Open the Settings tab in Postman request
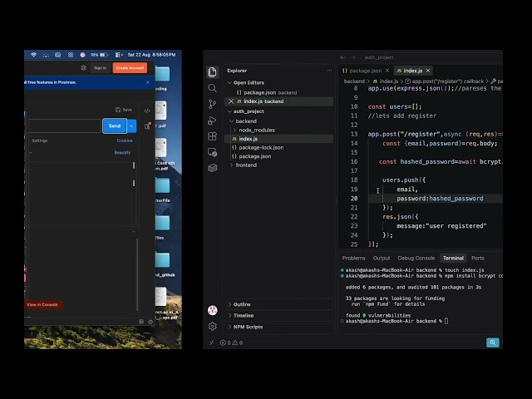This screenshot has height=399, width=532. [x=40, y=140]
